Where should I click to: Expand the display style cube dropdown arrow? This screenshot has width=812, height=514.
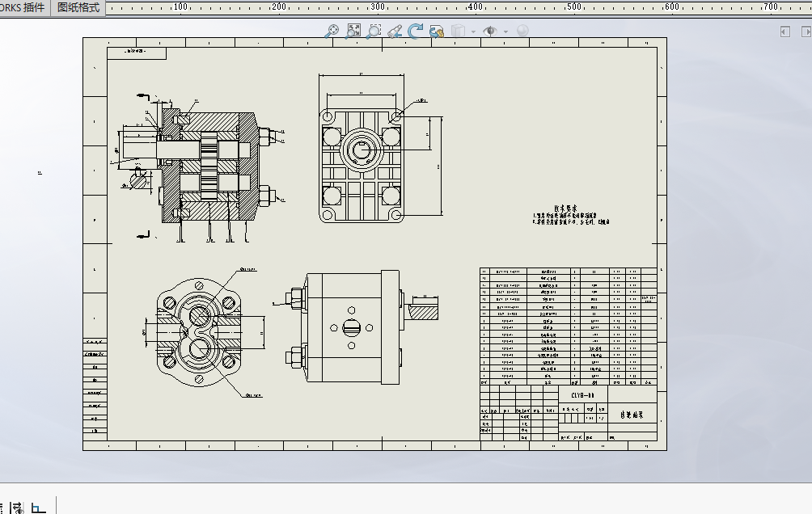473,32
